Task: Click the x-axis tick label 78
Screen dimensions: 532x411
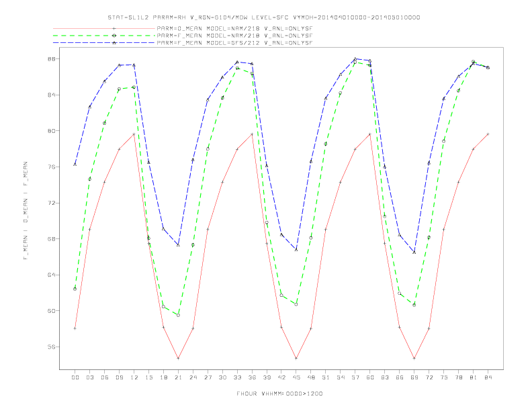Action: [459, 377]
